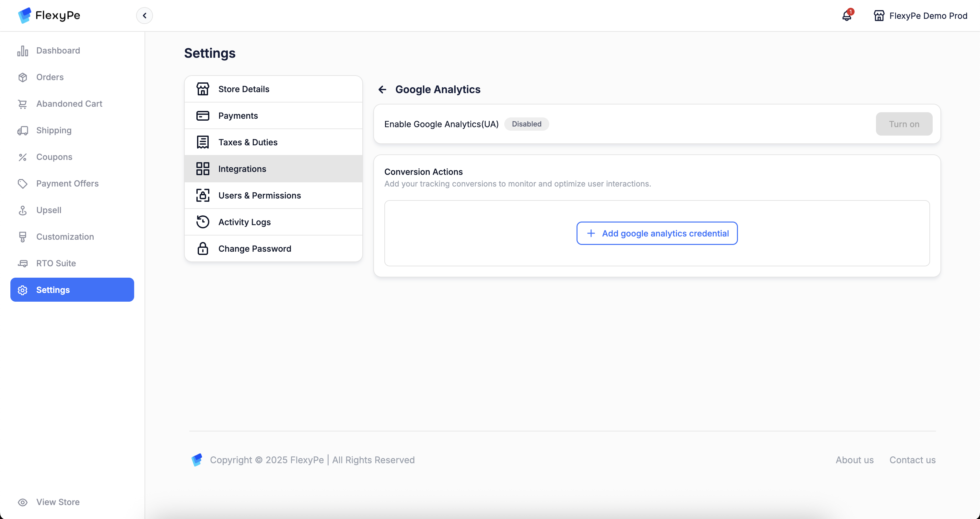Viewport: 980px width, 519px height.
Task: Open Activity Logs settings
Action: point(244,222)
